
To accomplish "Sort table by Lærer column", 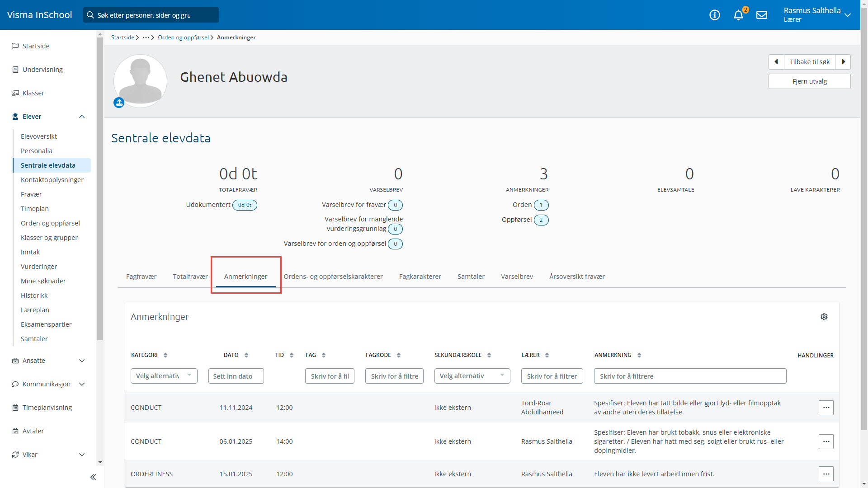I will coord(547,355).
